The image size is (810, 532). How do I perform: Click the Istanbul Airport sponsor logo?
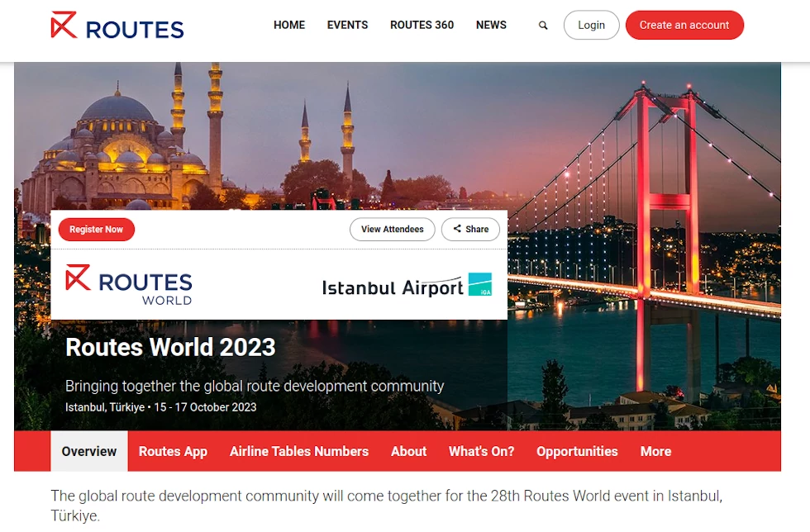point(407,286)
